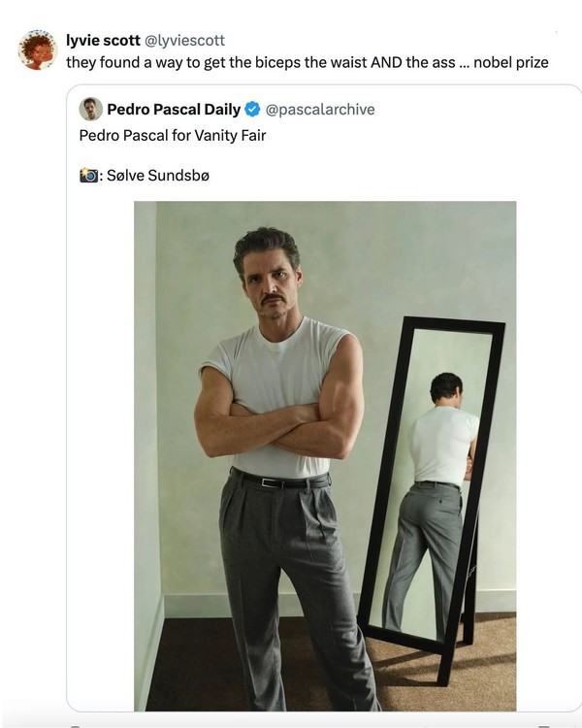Open the @lyviescott handle
The height and width of the screenshot is (728, 582).
click(184, 41)
